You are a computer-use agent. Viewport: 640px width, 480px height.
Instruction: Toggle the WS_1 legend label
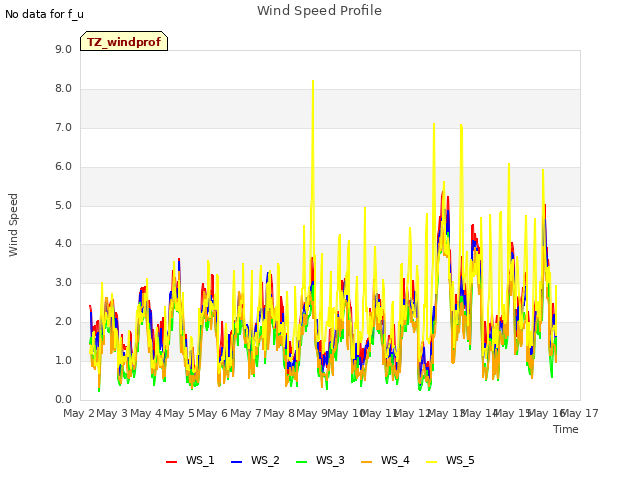click(x=200, y=460)
